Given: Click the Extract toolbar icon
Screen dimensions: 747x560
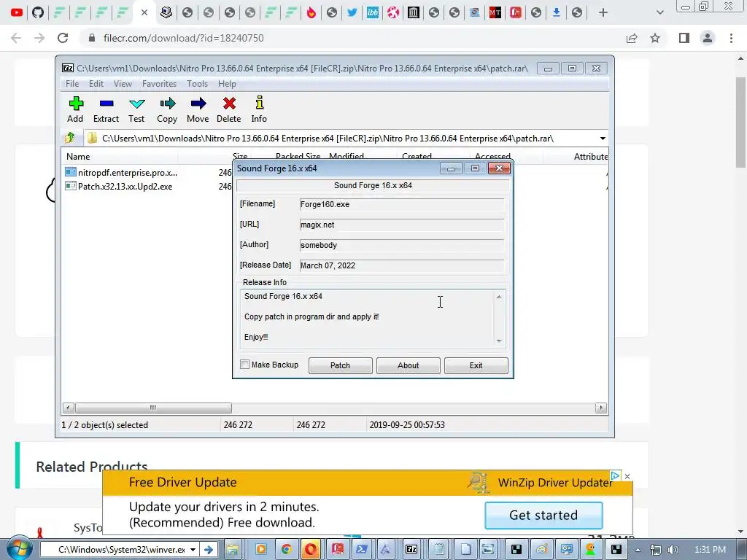Looking at the screenshot, I should point(106,109).
